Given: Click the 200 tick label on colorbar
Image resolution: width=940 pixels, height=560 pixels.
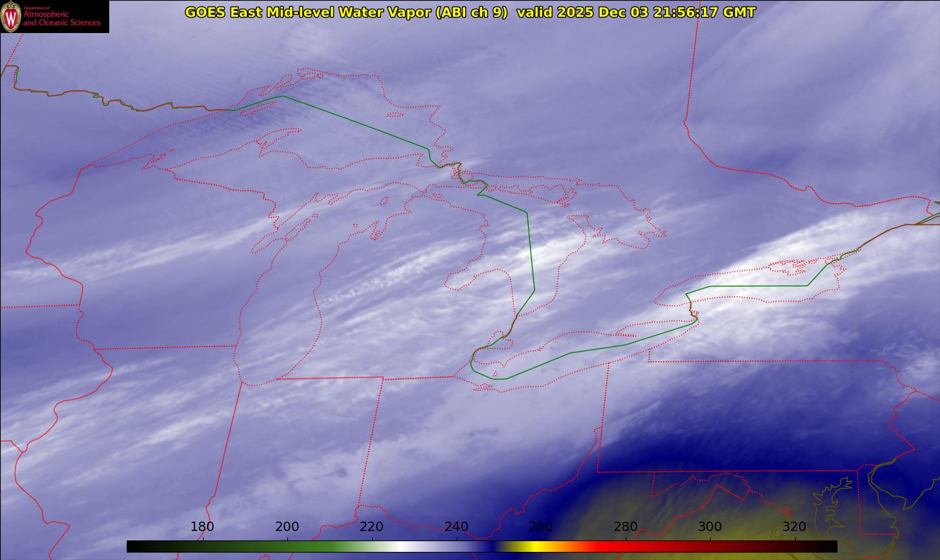Looking at the screenshot, I should click(287, 526).
